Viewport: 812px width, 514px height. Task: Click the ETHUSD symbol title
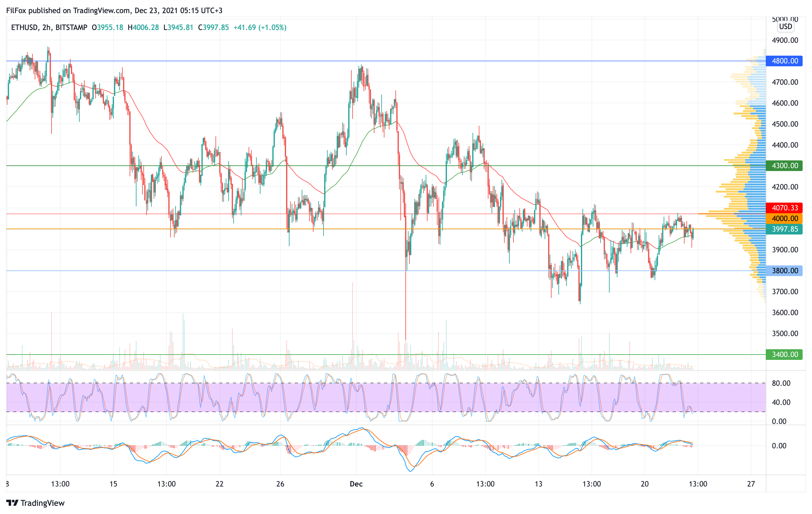[24, 27]
